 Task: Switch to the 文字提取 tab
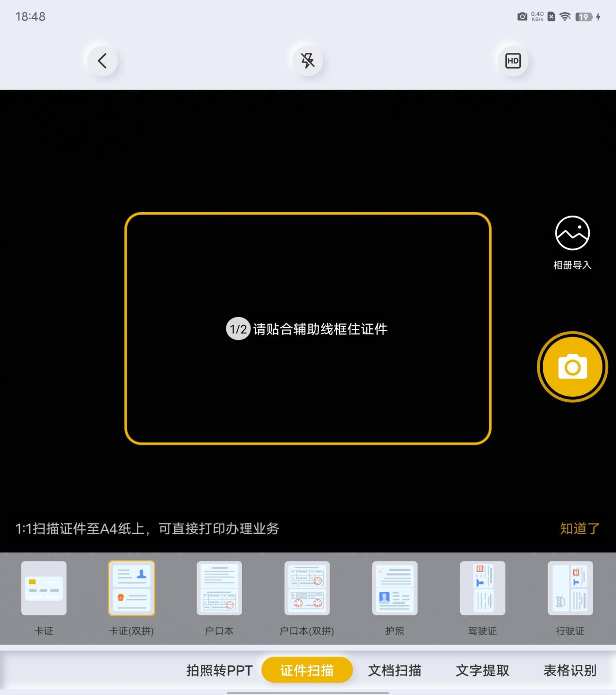click(483, 670)
